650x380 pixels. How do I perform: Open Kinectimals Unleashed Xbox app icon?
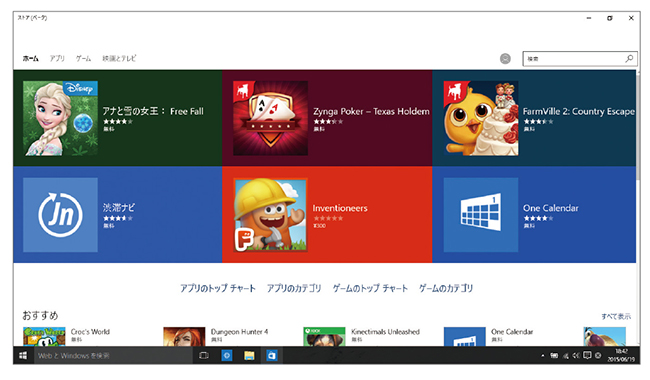pos(324,336)
